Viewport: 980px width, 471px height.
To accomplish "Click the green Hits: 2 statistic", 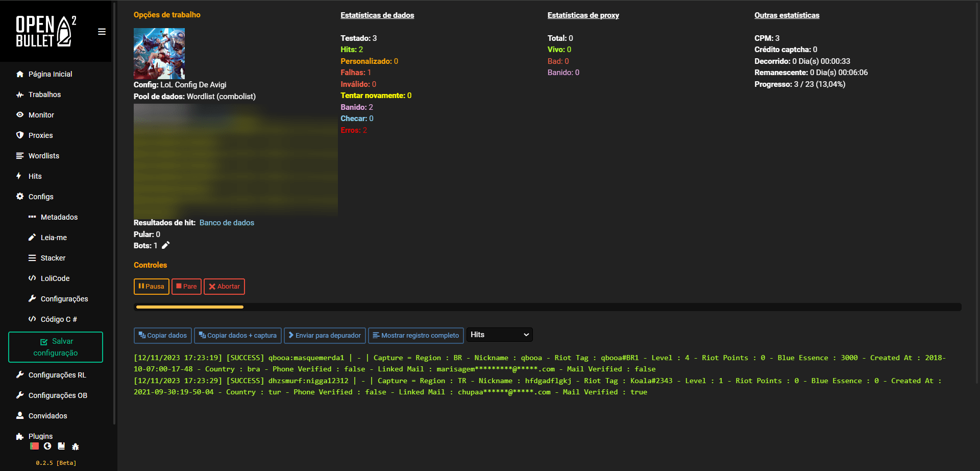I will pos(352,50).
